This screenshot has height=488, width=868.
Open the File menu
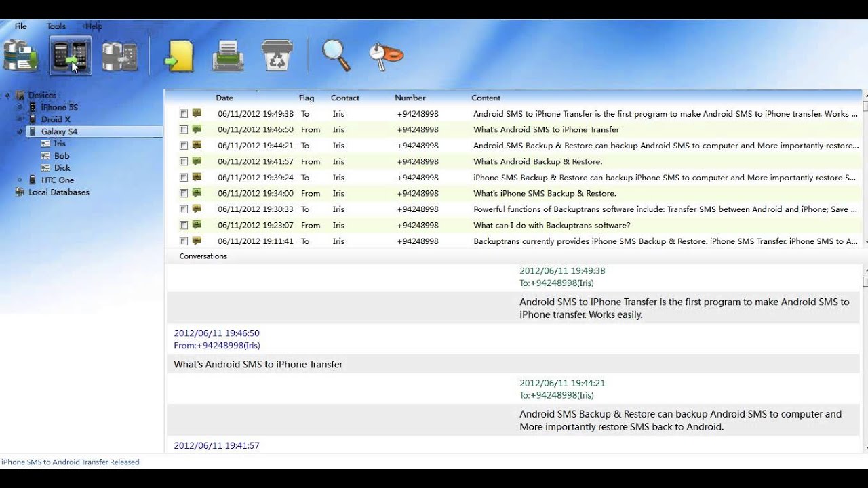coord(21,26)
